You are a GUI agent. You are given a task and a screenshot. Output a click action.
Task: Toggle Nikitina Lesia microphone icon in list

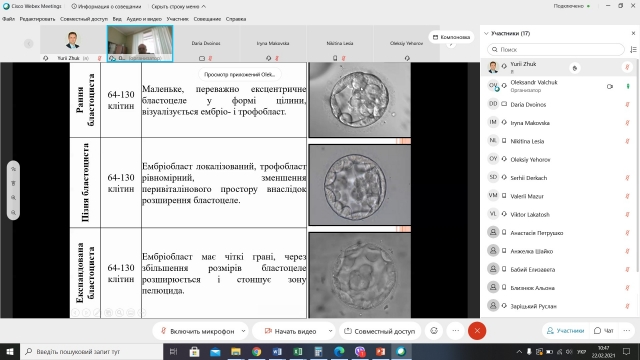click(x=627, y=141)
